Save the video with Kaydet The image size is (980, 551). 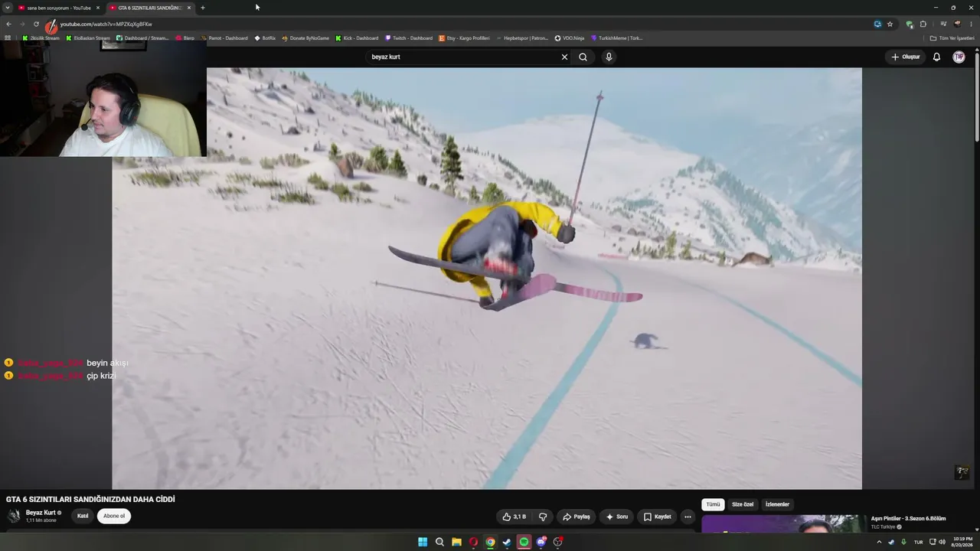657,517
